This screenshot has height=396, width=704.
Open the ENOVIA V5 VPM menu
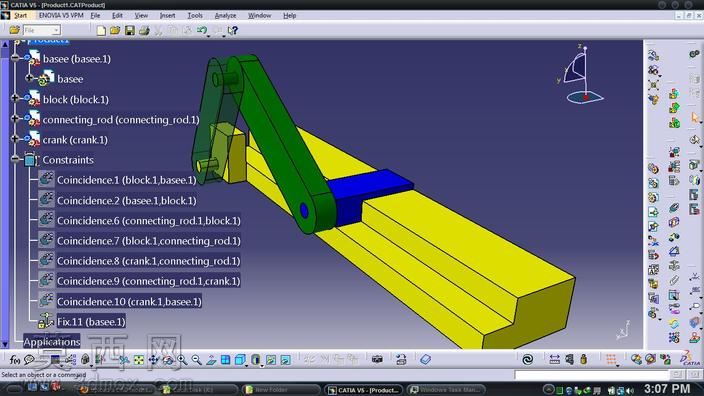pyautogui.click(x=61, y=15)
